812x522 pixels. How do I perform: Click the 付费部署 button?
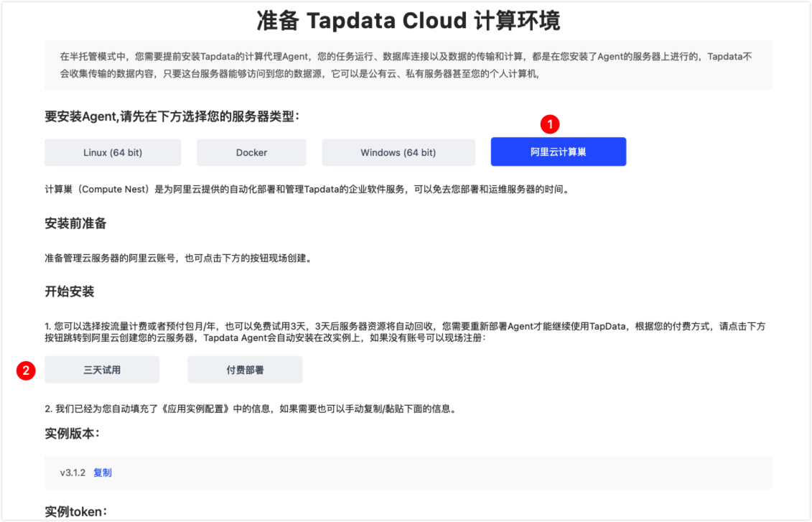(245, 370)
